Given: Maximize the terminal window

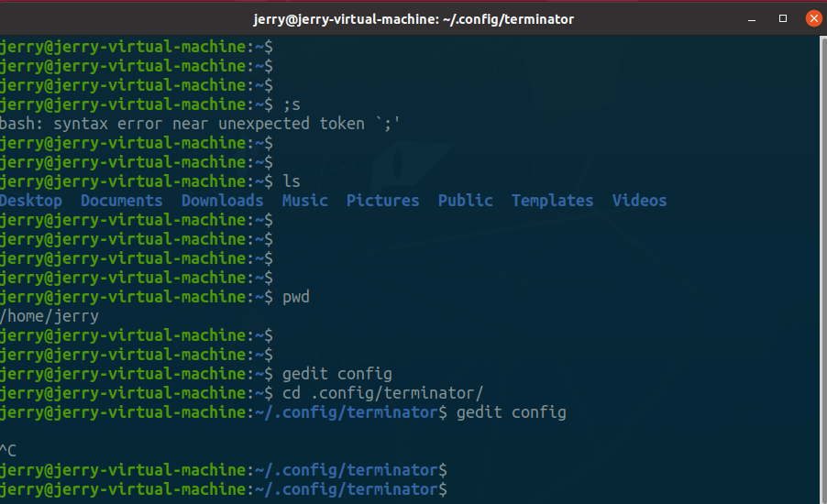Looking at the screenshot, I should (x=783, y=19).
